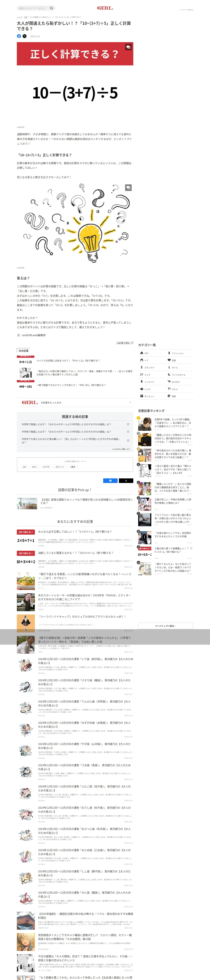Screen dimensions: 210x980
Task: Select the #ポイント keyword tag
Action: coord(60,467)
